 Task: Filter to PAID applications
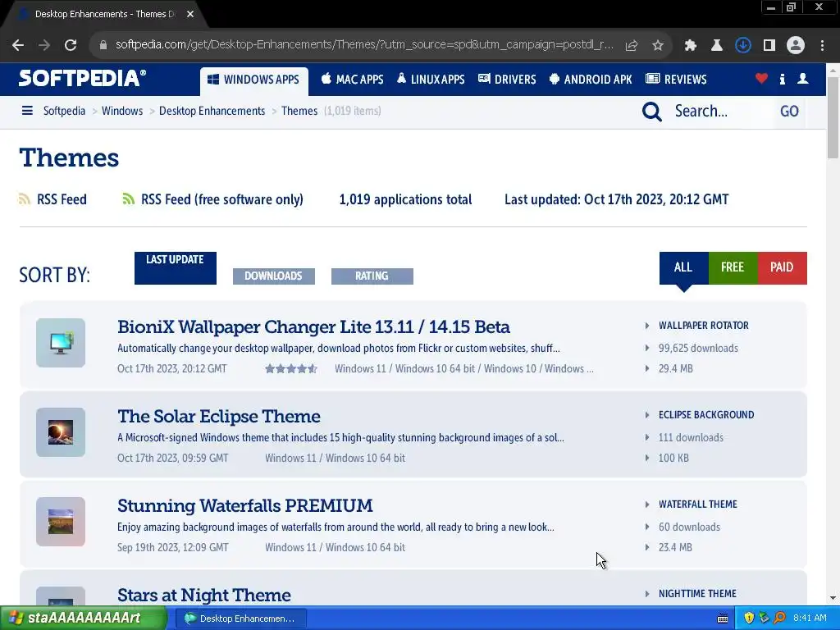coord(782,267)
